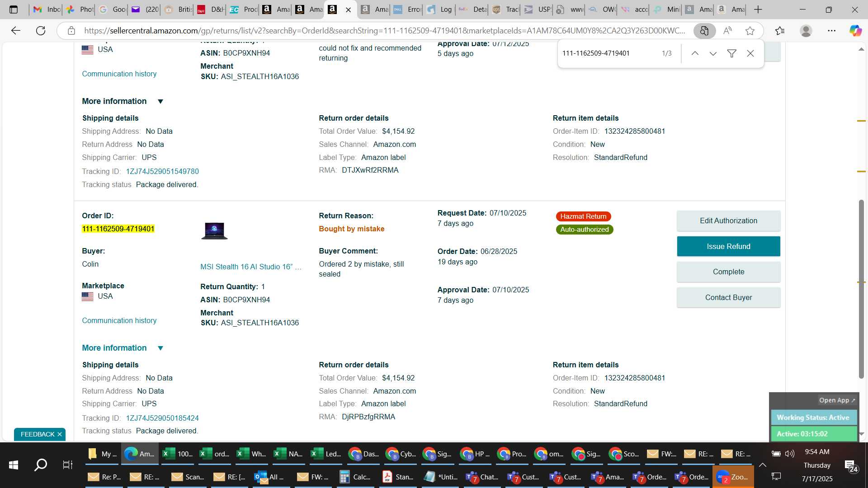Mark return as Complete

point(728,272)
